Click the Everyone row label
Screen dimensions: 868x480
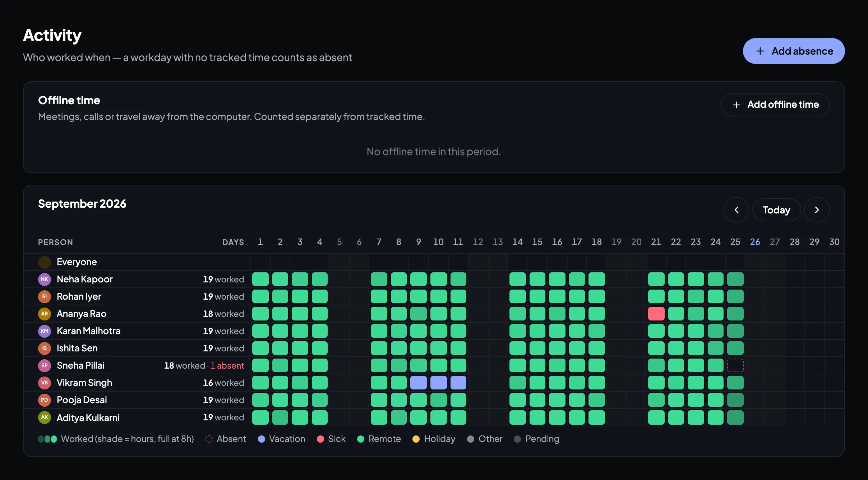[77, 262]
